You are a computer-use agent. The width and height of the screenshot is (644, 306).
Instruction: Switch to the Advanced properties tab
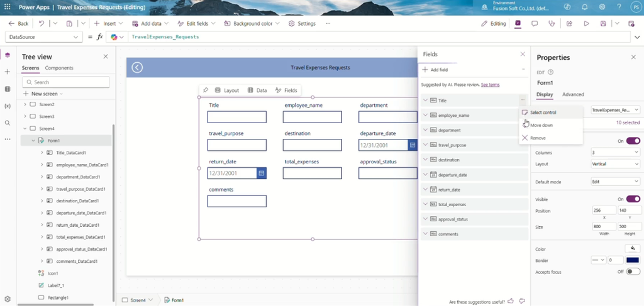tap(573, 94)
